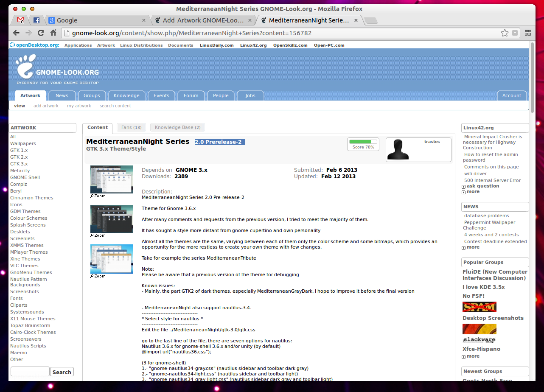Open the Account tab
The image size is (544, 392).
[x=512, y=95]
